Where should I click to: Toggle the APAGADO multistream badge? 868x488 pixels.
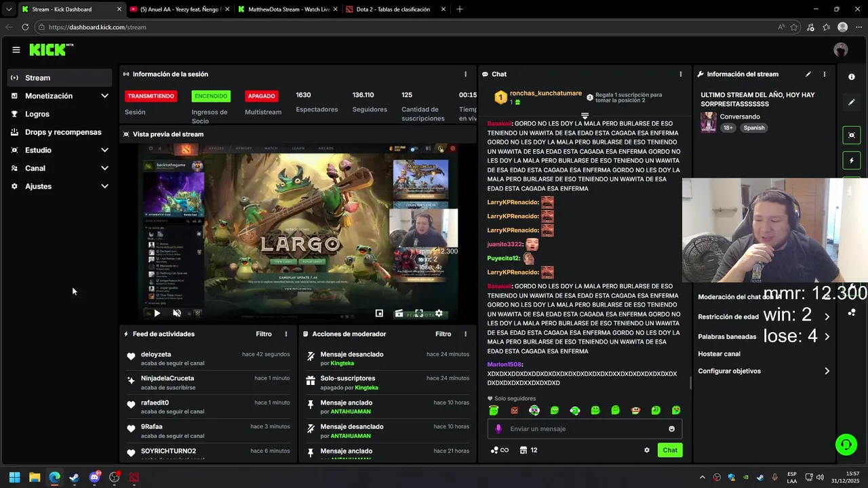(262, 96)
